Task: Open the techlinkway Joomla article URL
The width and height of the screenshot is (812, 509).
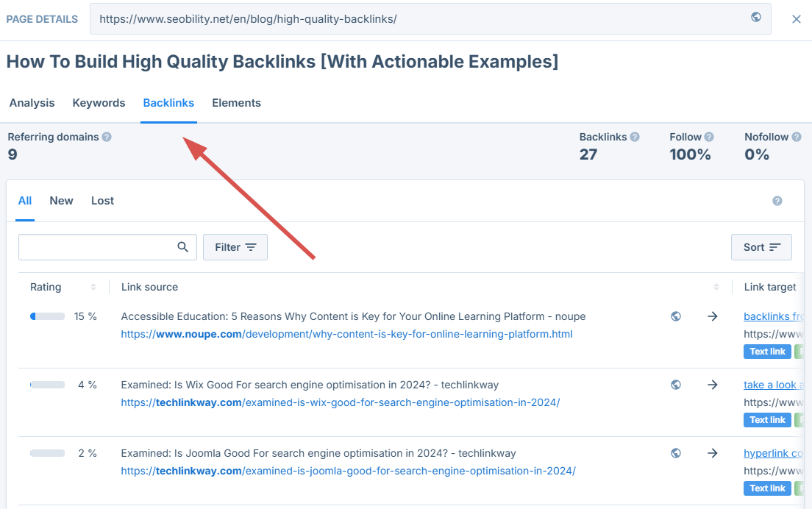Action: 349,471
